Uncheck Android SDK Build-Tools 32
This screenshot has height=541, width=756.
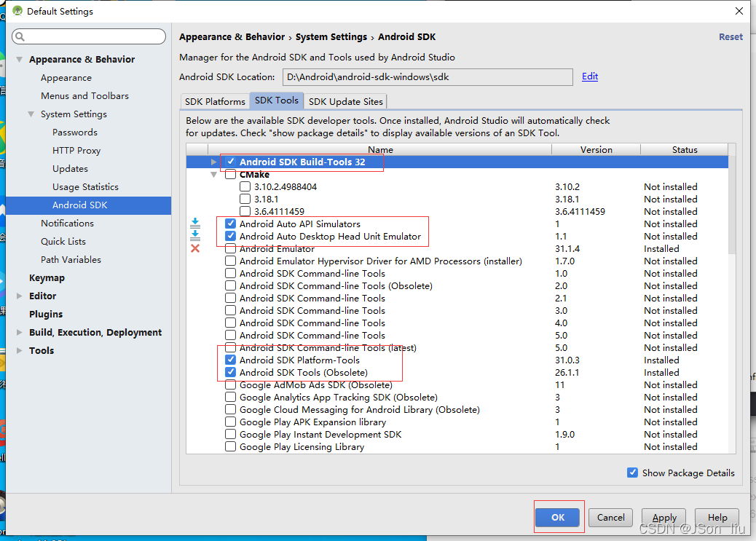click(x=231, y=162)
